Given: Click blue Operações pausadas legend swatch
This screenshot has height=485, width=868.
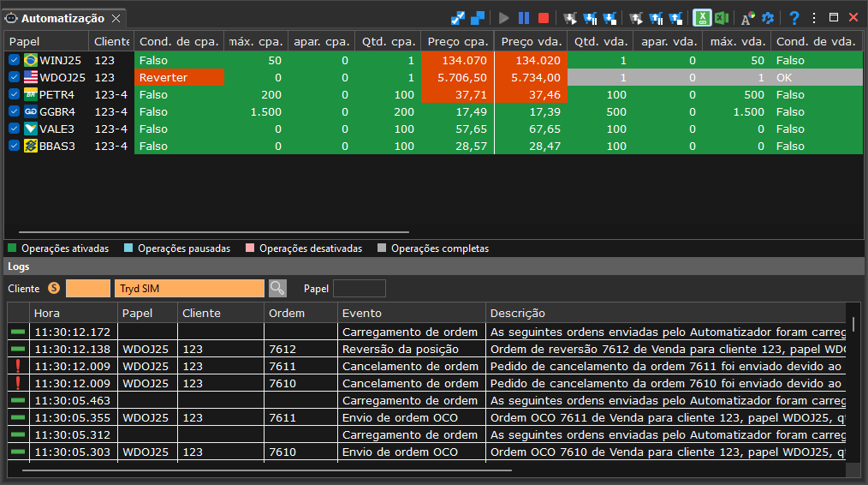Looking at the screenshot, I should (128, 248).
